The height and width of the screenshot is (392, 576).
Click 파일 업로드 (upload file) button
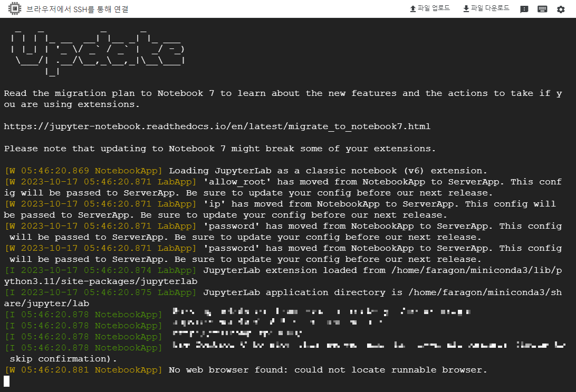[x=430, y=8]
